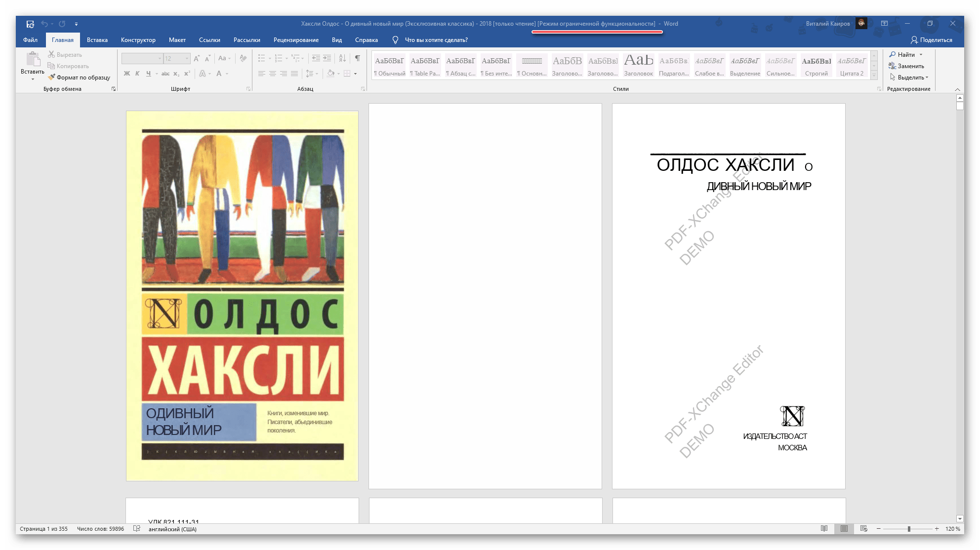Open the font size 12 dropdown

tap(177, 59)
